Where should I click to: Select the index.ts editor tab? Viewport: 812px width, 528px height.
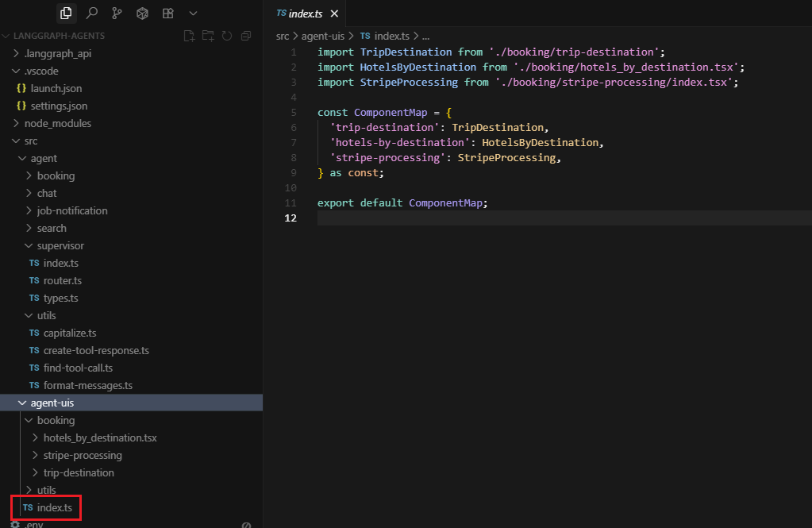(x=306, y=14)
